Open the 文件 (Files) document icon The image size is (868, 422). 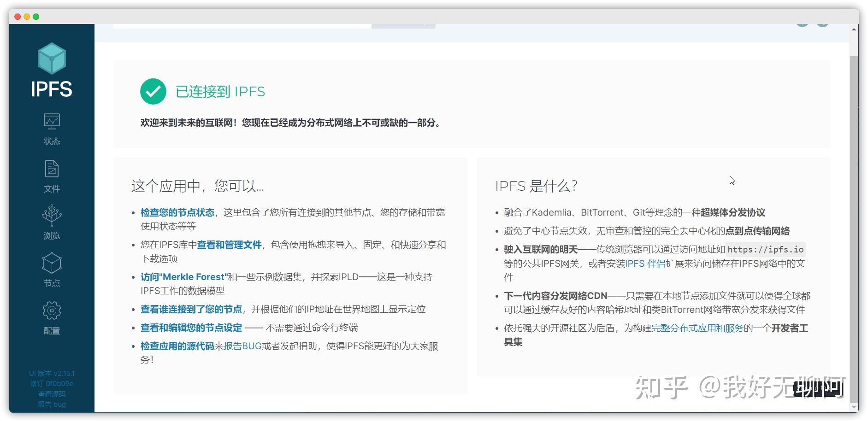(52, 169)
